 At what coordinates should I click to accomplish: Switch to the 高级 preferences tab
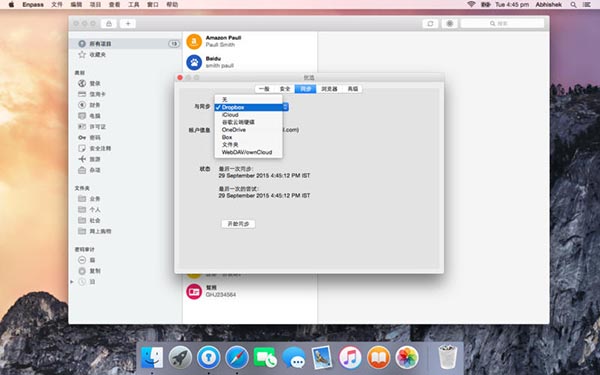(x=352, y=89)
